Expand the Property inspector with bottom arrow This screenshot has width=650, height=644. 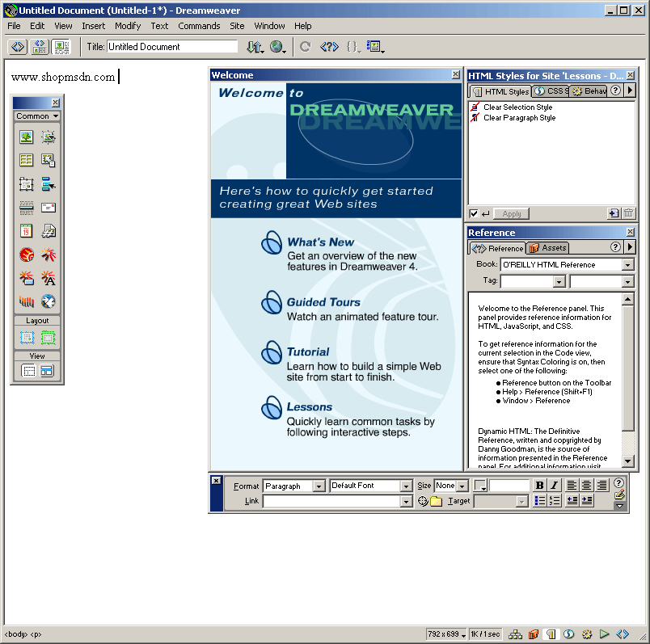(x=619, y=506)
